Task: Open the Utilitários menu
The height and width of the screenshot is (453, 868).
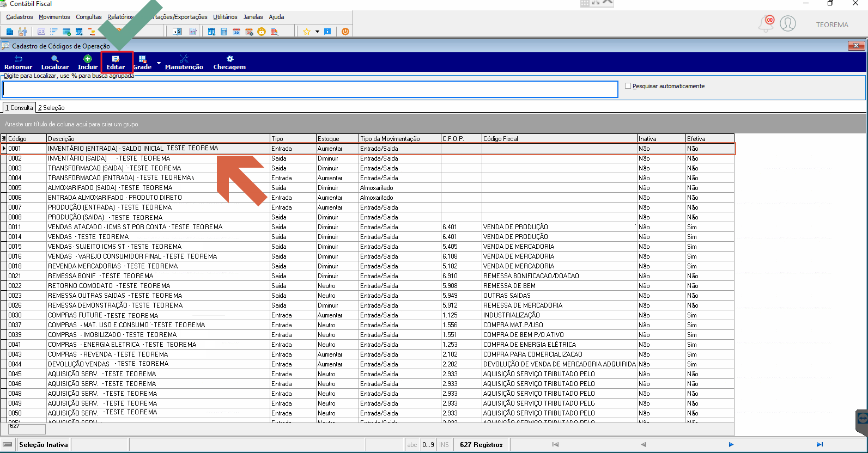Action: (225, 17)
